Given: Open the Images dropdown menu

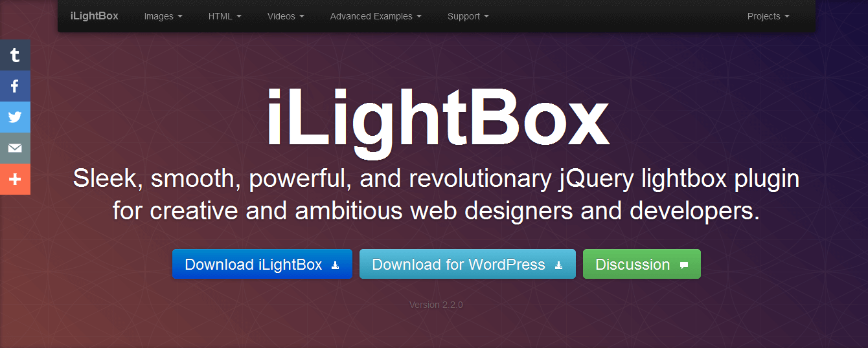Looking at the screenshot, I should [x=163, y=16].
